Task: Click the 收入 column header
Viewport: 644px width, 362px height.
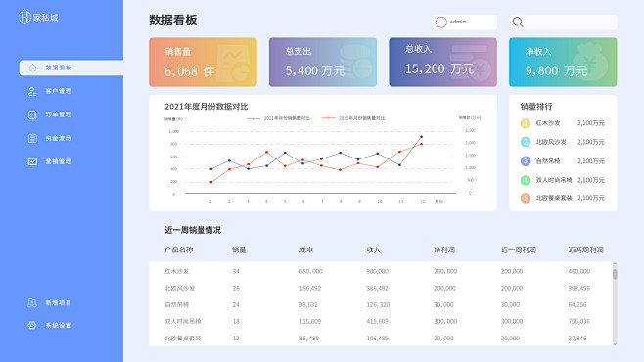Action: [x=373, y=249]
